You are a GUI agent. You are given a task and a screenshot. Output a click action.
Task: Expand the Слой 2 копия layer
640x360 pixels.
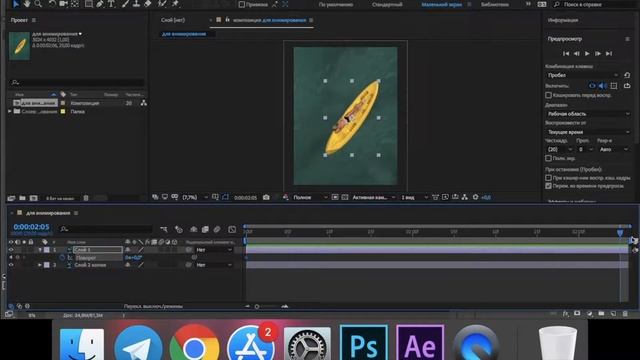coord(40,265)
